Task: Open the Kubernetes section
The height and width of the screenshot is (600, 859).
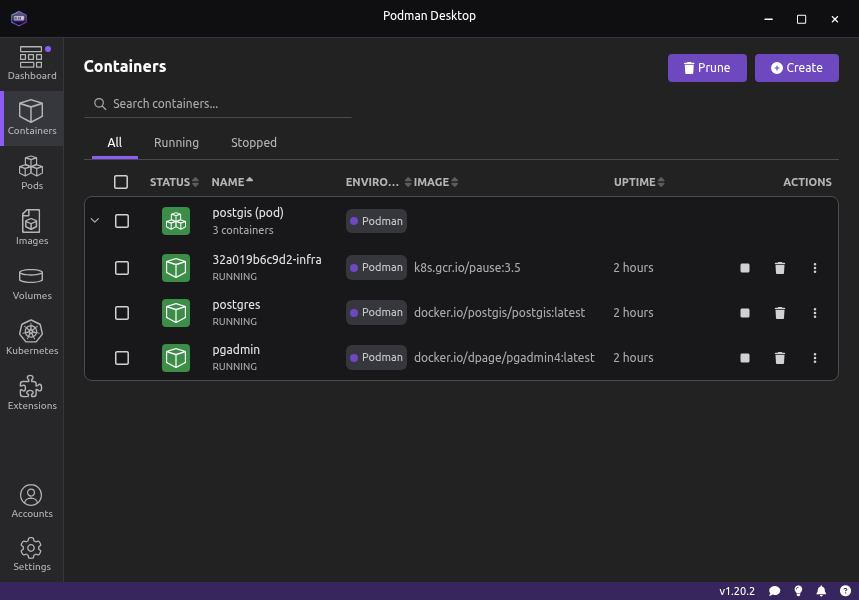Action: pos(32,338)
